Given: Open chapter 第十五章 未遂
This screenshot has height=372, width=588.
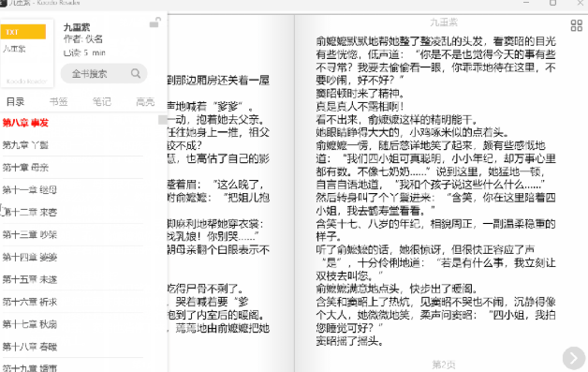Looking at the screenshot, I should click(x=30, y=279).
